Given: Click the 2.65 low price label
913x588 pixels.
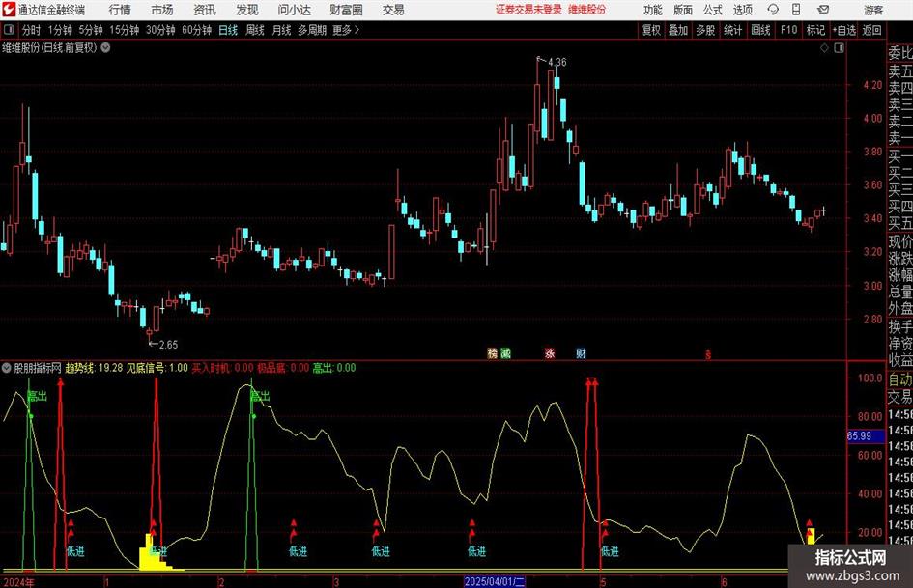Looking at the screenshot, I should point(168,345).
